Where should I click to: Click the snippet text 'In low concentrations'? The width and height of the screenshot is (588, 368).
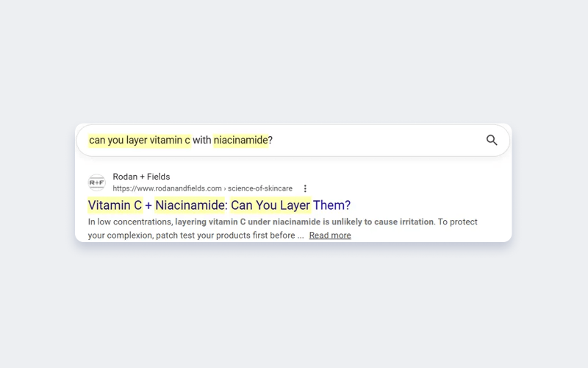(x=130, y=222)
